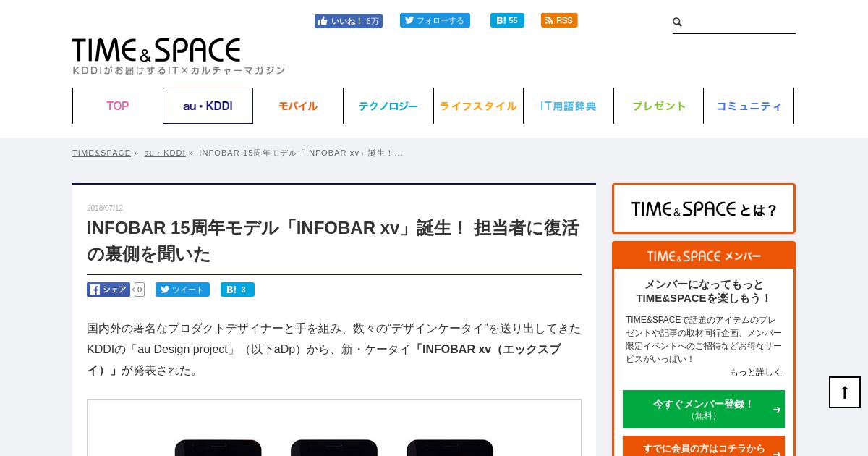
Task: Open the TIME&SPACEとは? sidebar banner
Action: coord(704,208)
